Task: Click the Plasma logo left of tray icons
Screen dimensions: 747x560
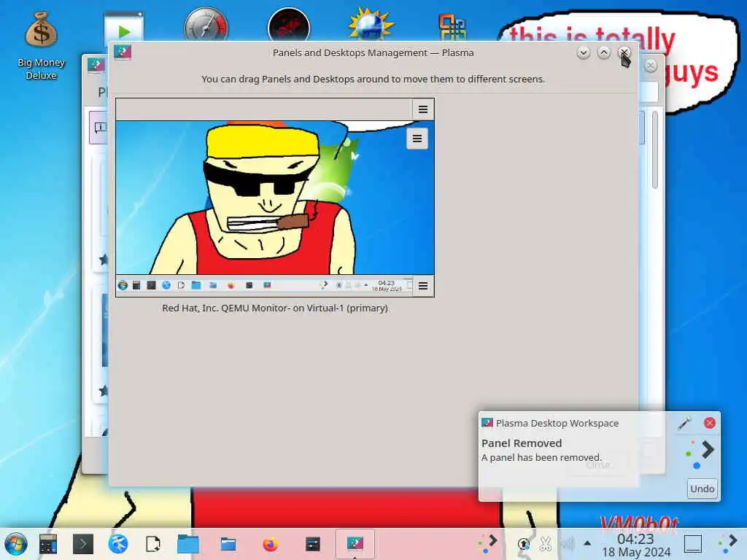Action: pyautogui.click(x=488, y=544)
